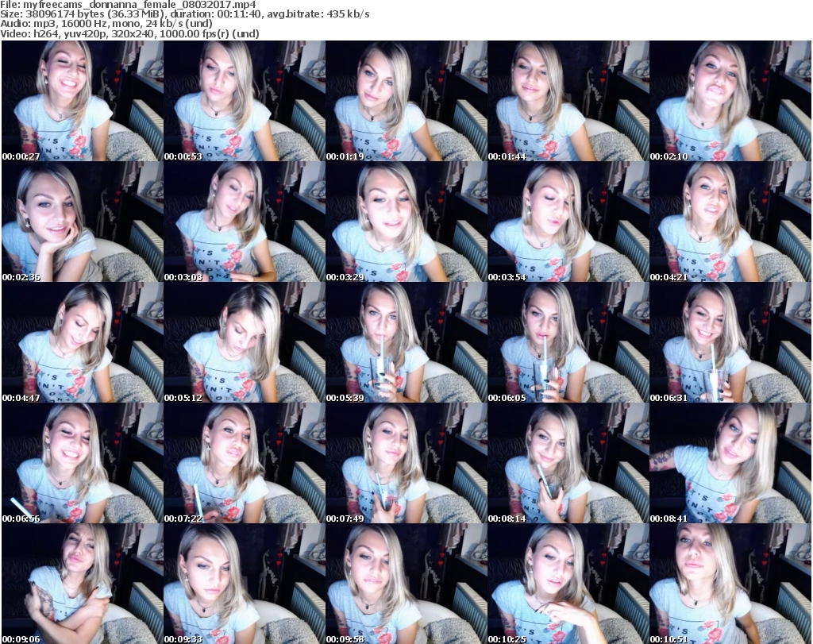
Task: Select the thumbnail labeled 00:04:21
Action: (730, 222)
